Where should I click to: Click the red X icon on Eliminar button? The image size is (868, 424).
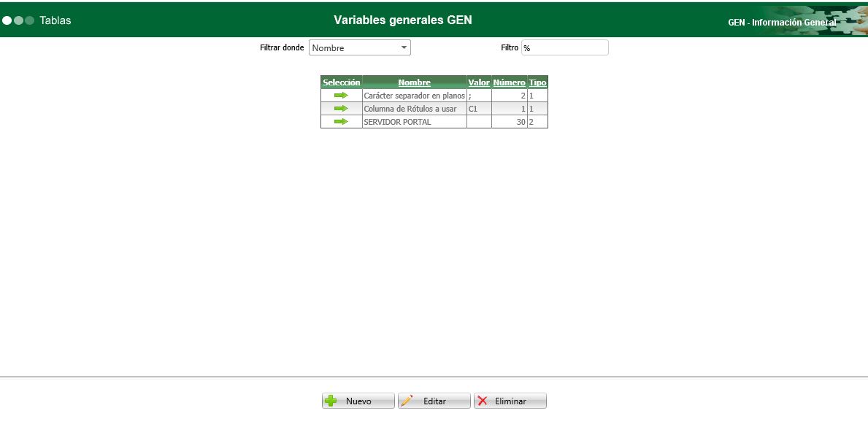[482, 400]
